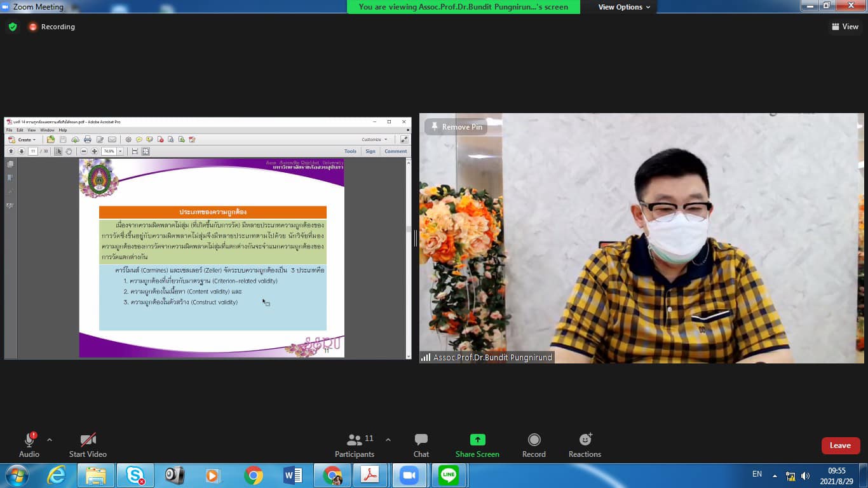The width and height of the screenshot is (868, 488).
Task: Click the shared PDF slide content
Action: tap(212, 257)
